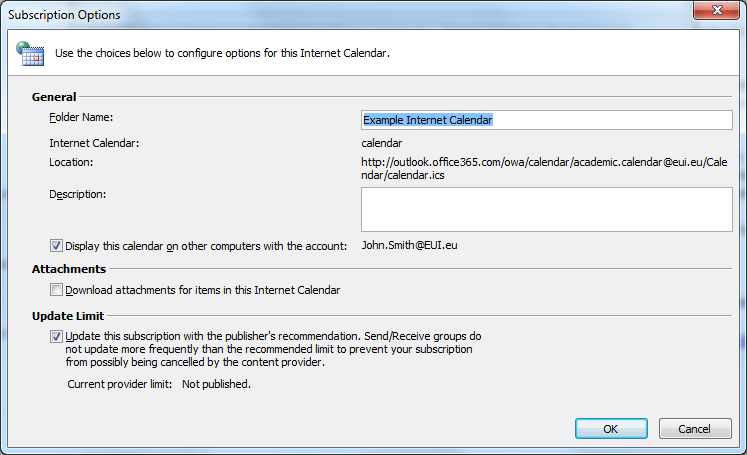Click the 'Not published.' provider limit text
This screenshot has height=455, width=747.
(x=216, y=383)
